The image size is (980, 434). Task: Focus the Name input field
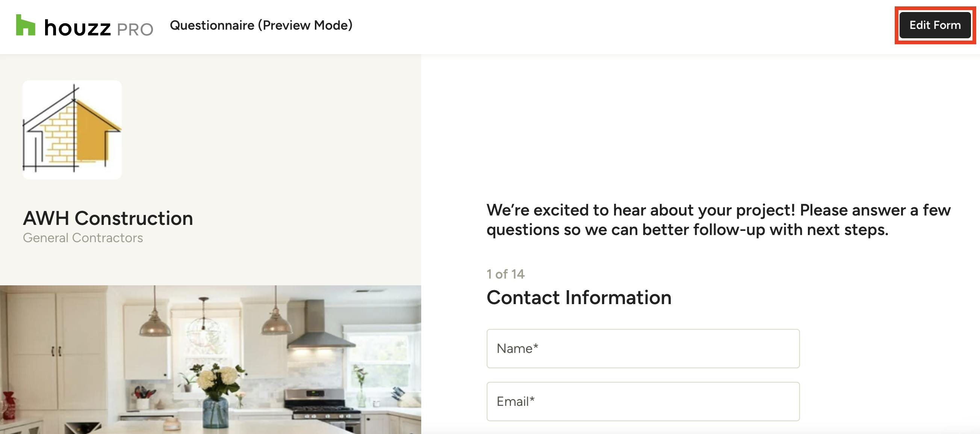pos(643,348)
